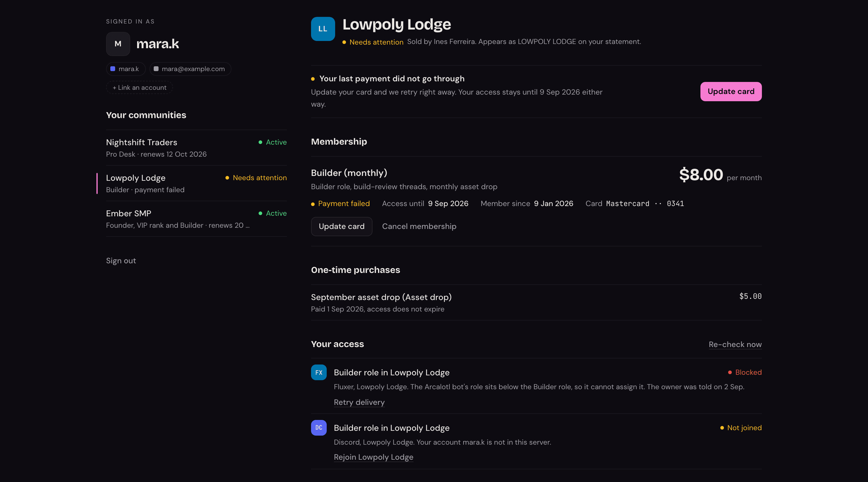Click "Pro Desk · renews 12 Oct 2026" text
Viewport: 868px width, 482px height.
click(x=156, y=154)
